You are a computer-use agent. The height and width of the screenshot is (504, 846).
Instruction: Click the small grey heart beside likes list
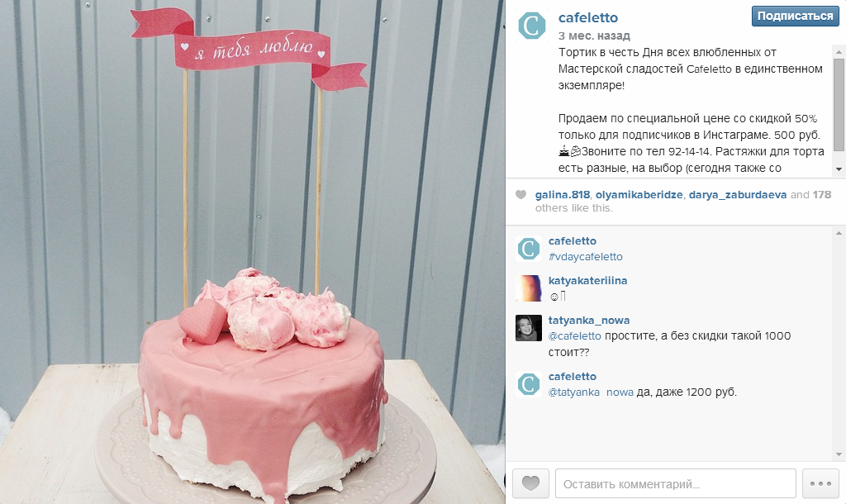pyautogui.click(x=520, y=195)
